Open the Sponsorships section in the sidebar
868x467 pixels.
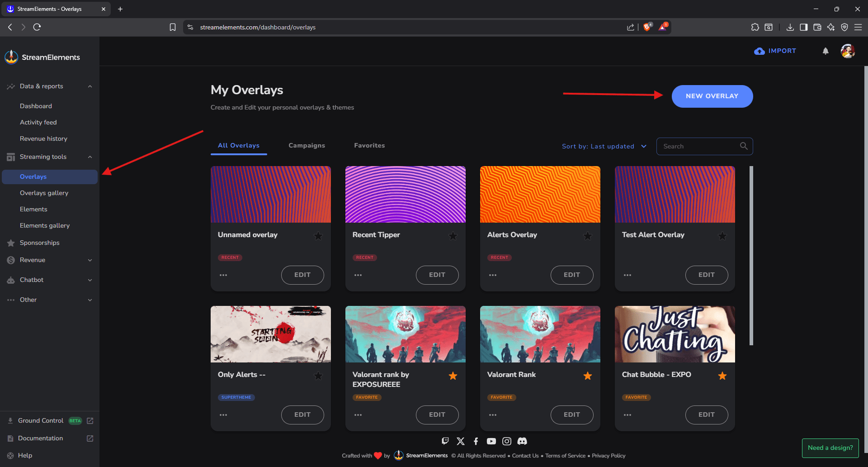pos(39,243)
